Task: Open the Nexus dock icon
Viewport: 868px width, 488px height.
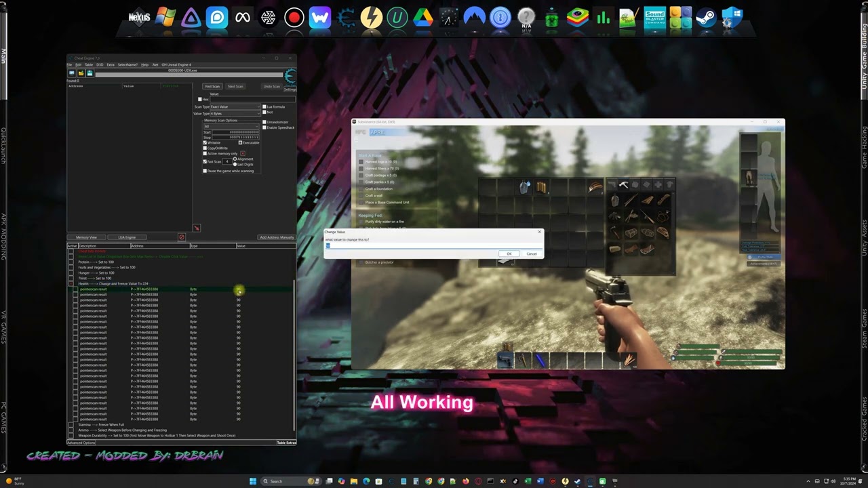Action: pyautogui.click(x=139, y=18)
